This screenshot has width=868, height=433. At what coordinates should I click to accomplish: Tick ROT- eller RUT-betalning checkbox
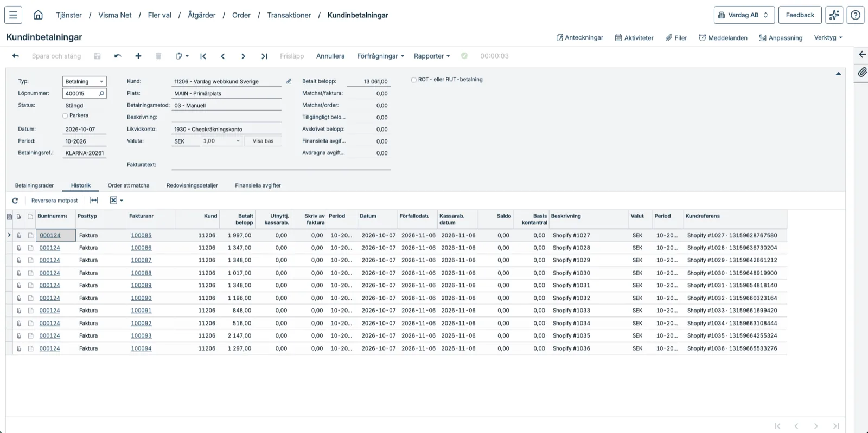(414, 80)
